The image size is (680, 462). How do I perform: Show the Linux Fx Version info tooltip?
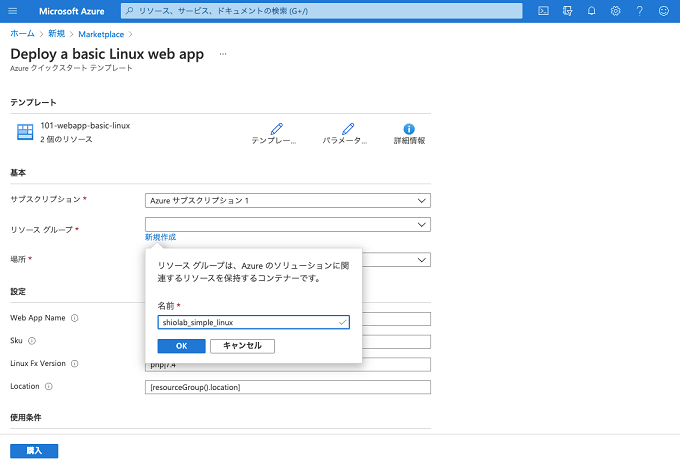75,364
